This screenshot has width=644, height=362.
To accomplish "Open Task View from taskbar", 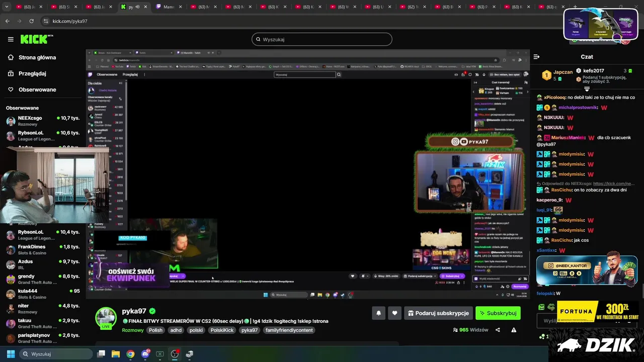I will [101, 354].
